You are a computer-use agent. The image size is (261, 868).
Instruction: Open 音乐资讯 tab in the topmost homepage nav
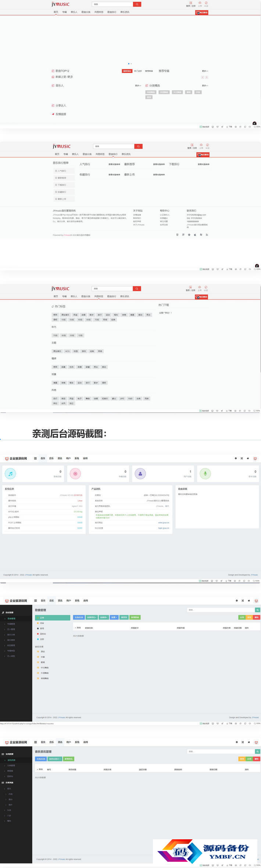pos(125,12)
